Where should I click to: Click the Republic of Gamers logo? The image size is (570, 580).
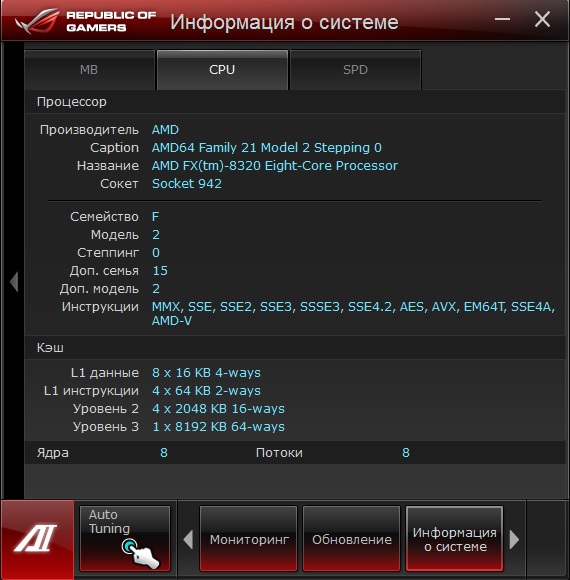click(x=85, y=21)
